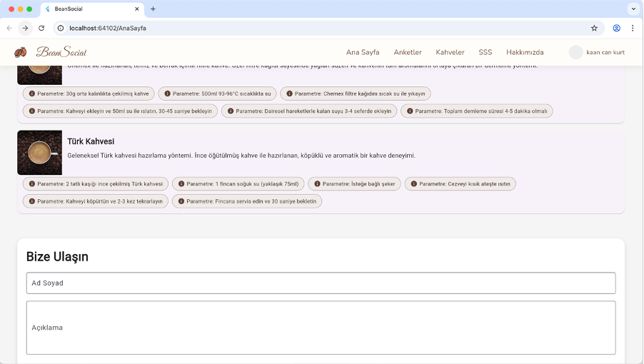Reload the page with refresh icon

click(41, 28)
